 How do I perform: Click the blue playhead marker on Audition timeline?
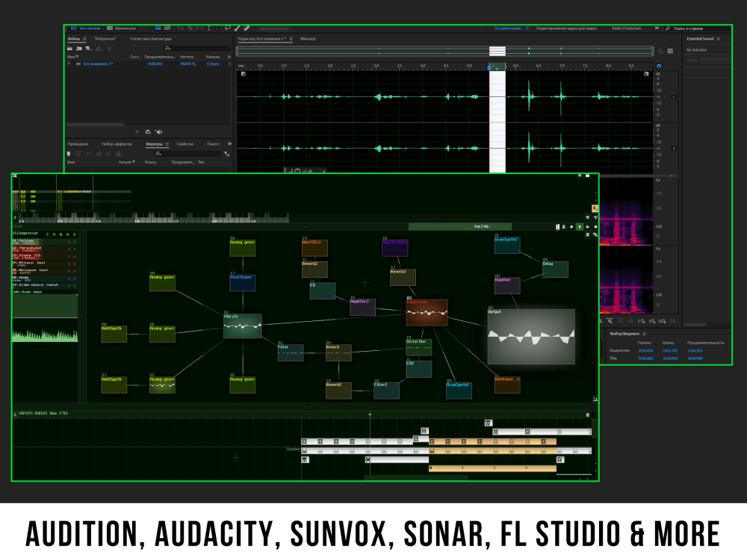[490, 68]
